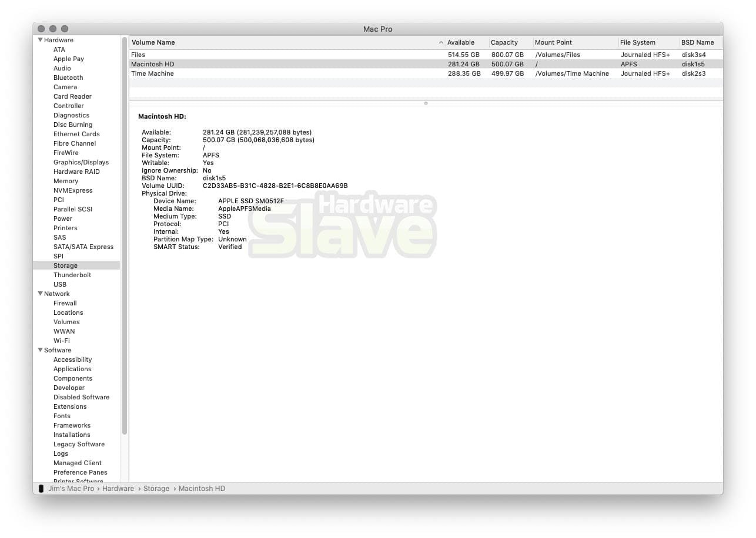Select Controller in the sidebar
Image resolution: width=756 pixels, height=538 pixels.
pos(69,106)
